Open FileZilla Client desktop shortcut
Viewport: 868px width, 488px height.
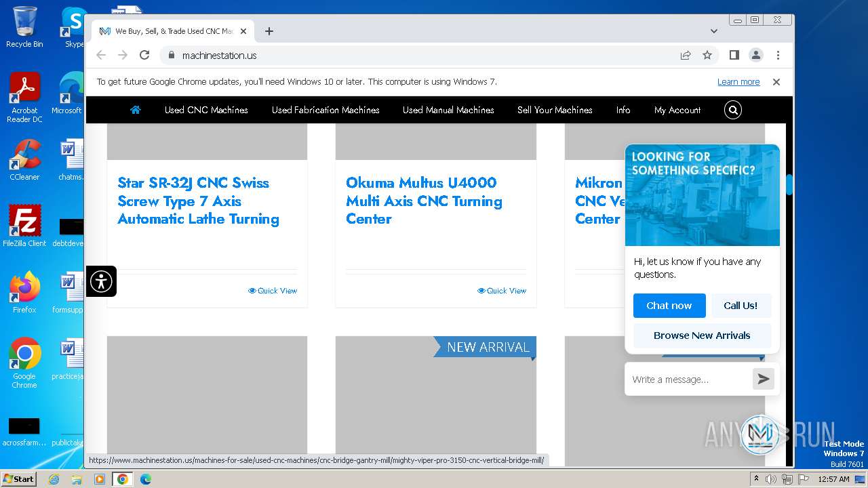coord(24,226)
